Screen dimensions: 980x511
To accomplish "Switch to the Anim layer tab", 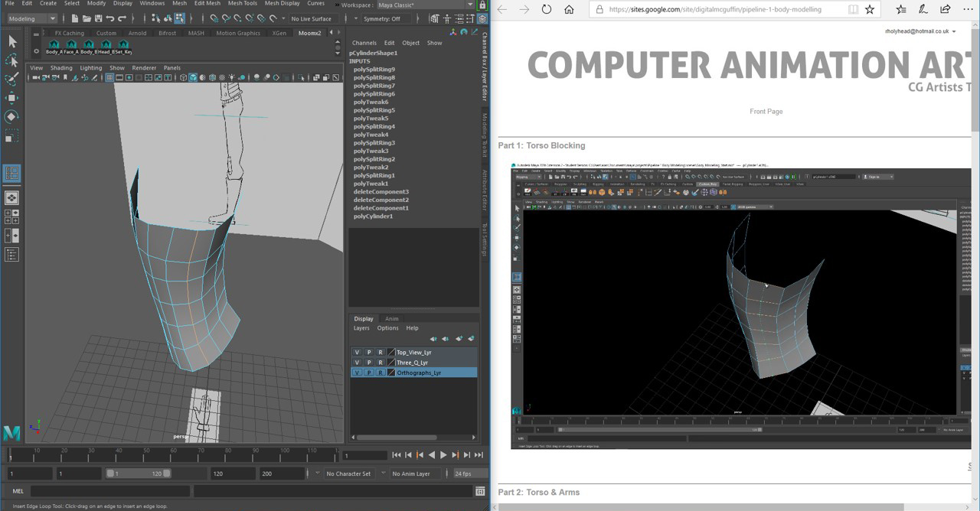I will (392, 319).
